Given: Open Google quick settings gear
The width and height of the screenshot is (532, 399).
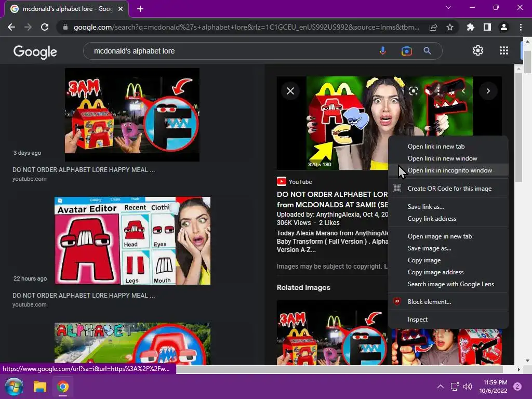Looking at the screenshot, I should 478,50.
